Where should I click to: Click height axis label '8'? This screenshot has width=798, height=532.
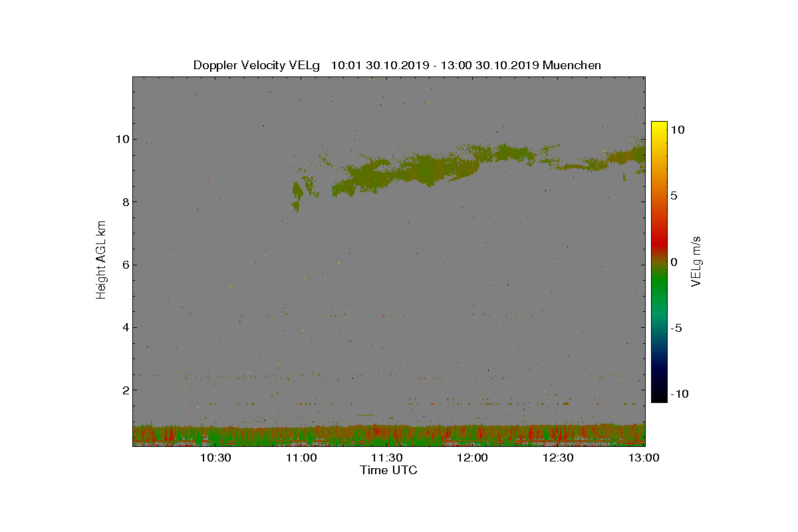(124, 201)
